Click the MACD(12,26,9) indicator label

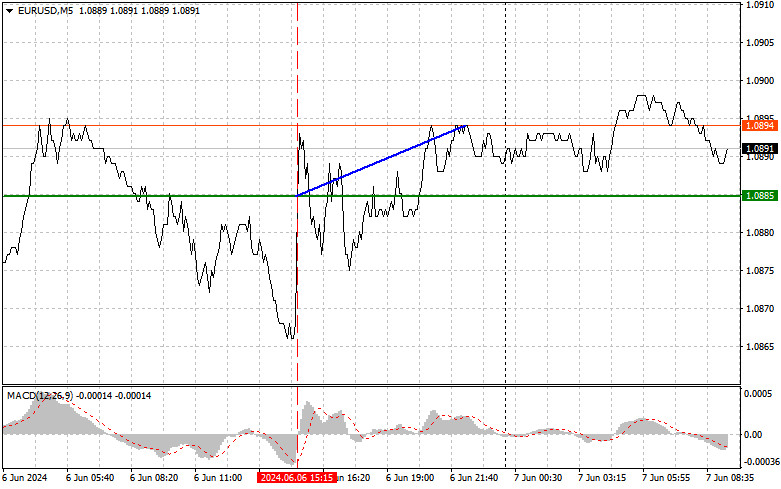click(x=40, y=395)
